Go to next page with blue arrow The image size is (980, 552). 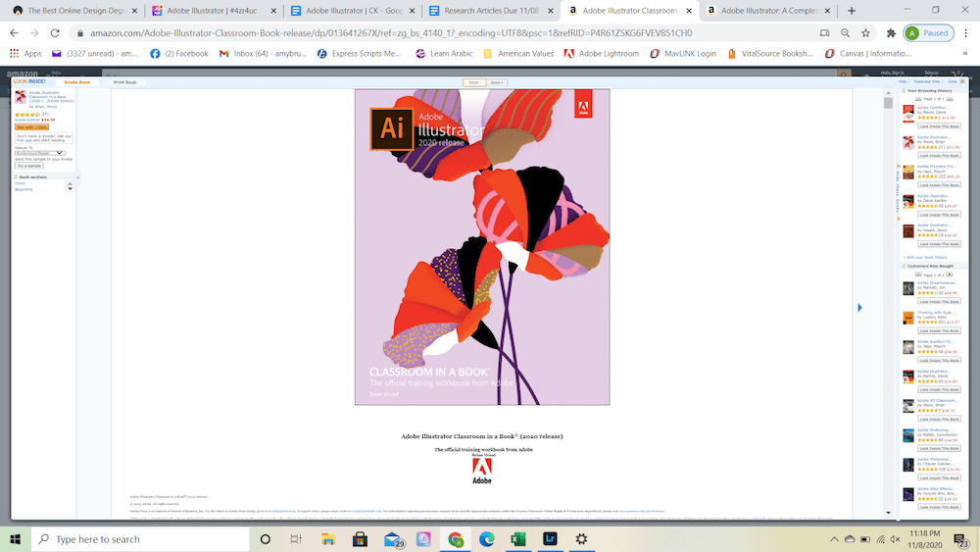point(860,308)
